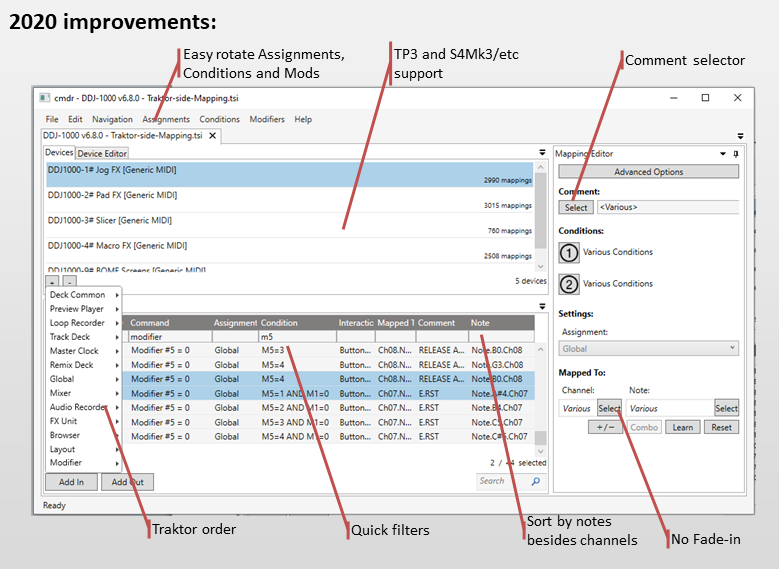Toggle pin on Mapping Editor panel
779x569 pixels.
[x=736, y=154]
